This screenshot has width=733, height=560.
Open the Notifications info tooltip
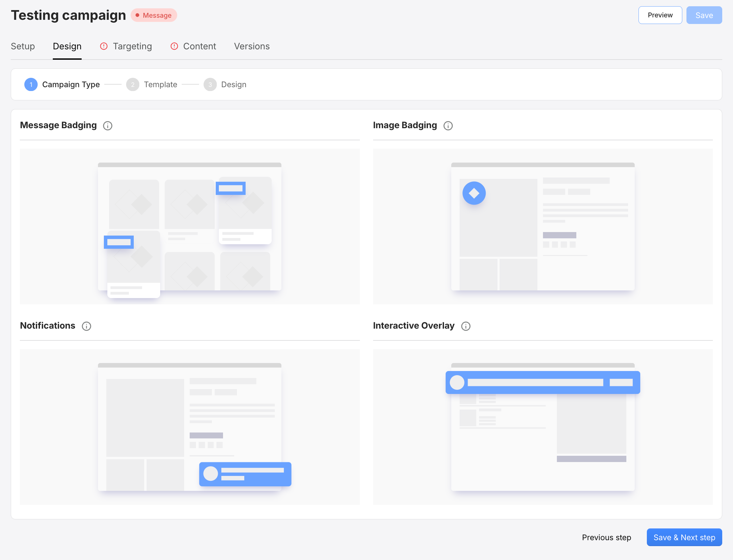pyautogui.click(x=86, y=326)
